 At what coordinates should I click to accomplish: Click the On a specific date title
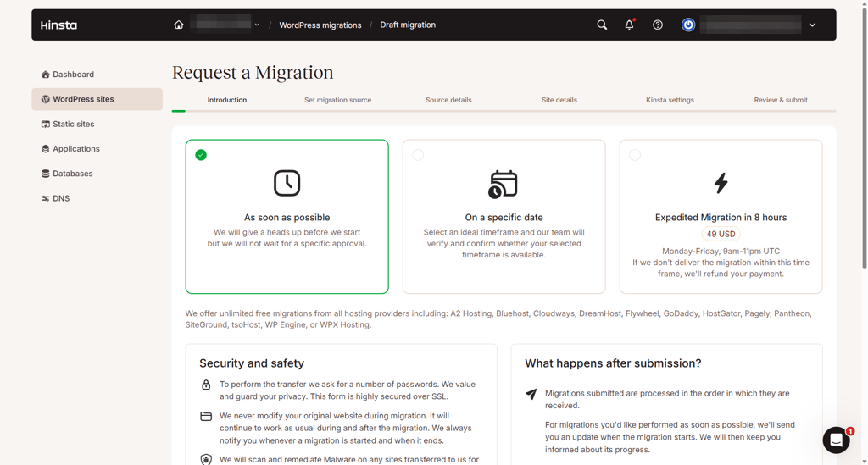(x=504, y=218)
